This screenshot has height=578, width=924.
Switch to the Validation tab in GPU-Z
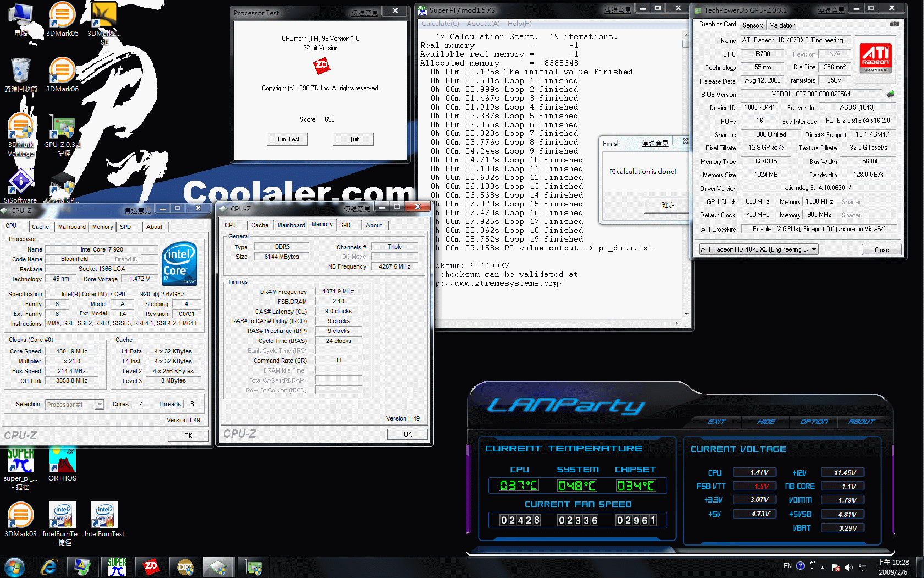point(782,25)
